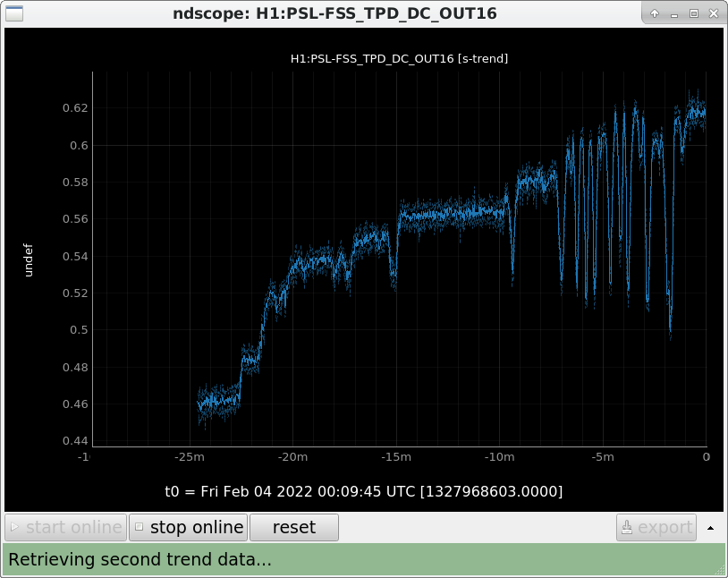This screenshot has width=728, height=578.
Task: Click the resize grip in bottom-right corner
Action: tap(720, 571)
